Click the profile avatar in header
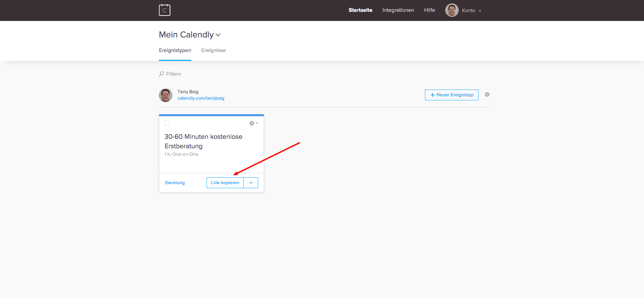Image resolution: width=644 pixels, height=298 pixels. tap(452, 10)
